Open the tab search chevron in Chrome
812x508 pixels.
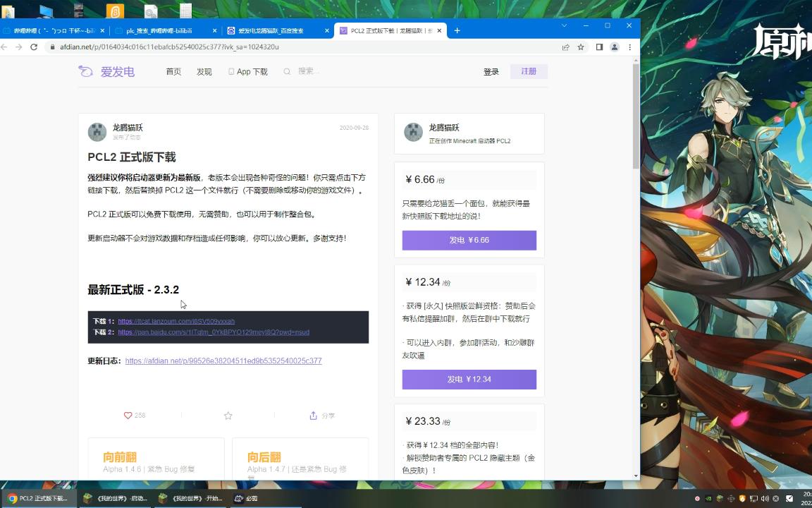(x=564, y=25)
